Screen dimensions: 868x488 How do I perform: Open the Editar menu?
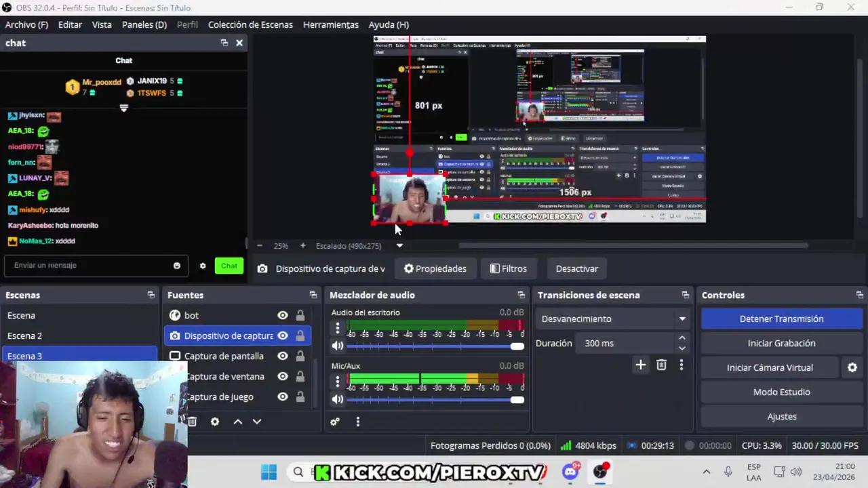[70, 24]
